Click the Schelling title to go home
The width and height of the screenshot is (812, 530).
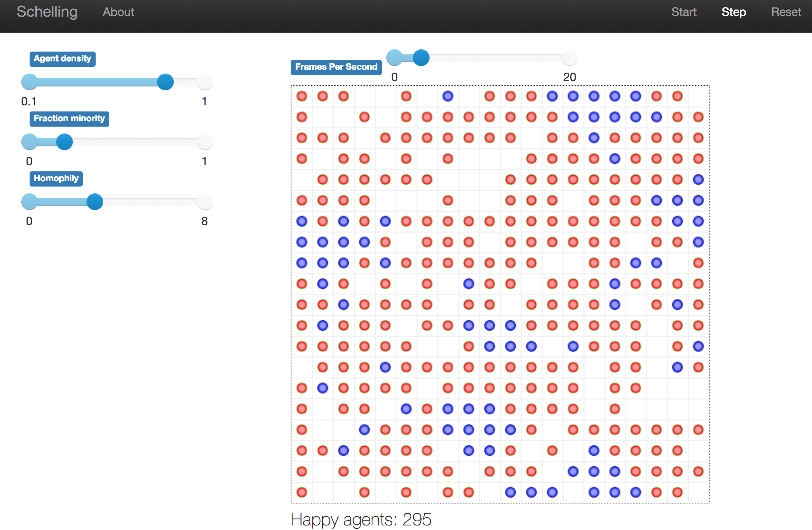click(47, 12)
